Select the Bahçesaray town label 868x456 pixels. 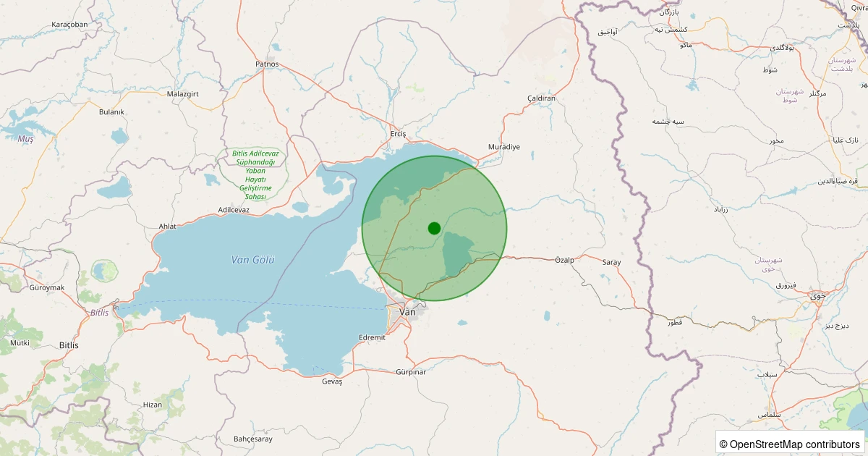pyautogui.click(x=253, y=439)
